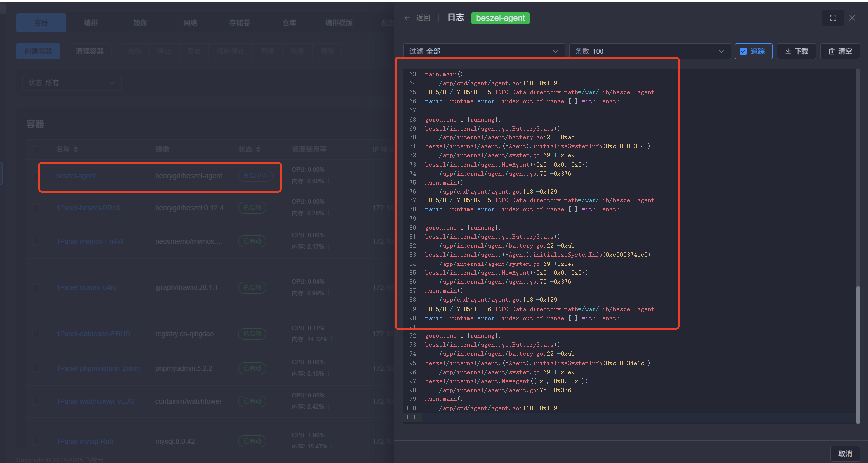868x463 pixels.
Task: Click image name jgraph/drawio:28.1.1
Action: point(186,288)
